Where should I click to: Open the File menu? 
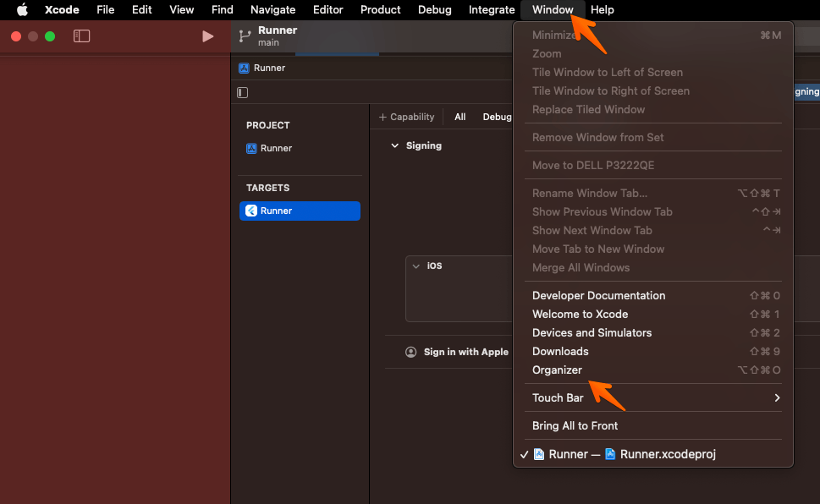coord(105,9)
